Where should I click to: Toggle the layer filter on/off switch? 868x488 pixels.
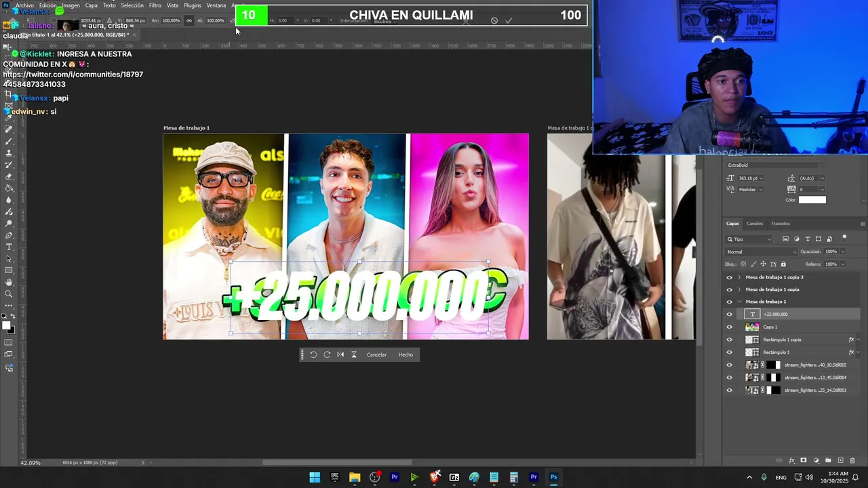coord(844,239)
